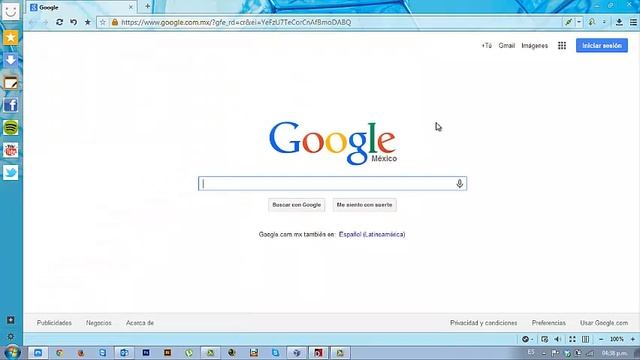Open the Facebook sidebar shortcut

11,105
